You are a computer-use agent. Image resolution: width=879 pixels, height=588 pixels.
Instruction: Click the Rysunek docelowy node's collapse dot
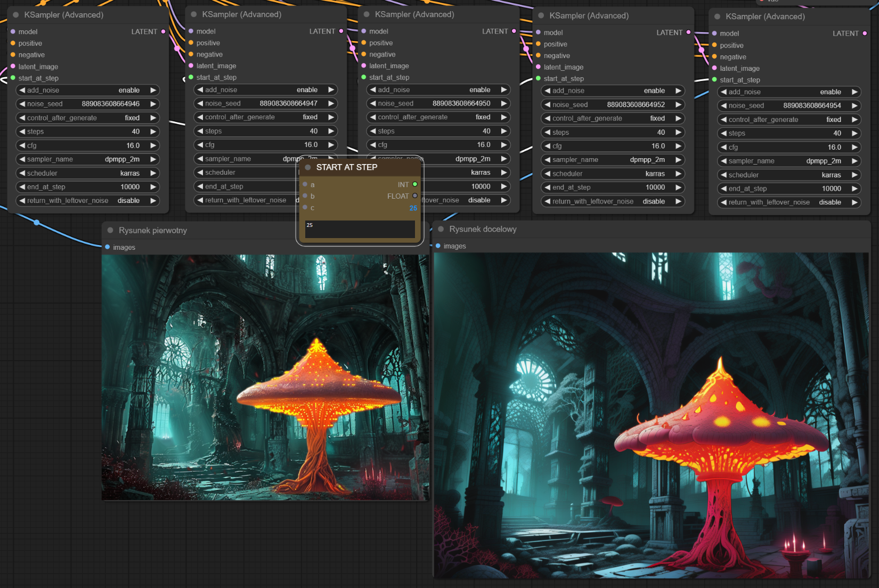click(441, 229)
